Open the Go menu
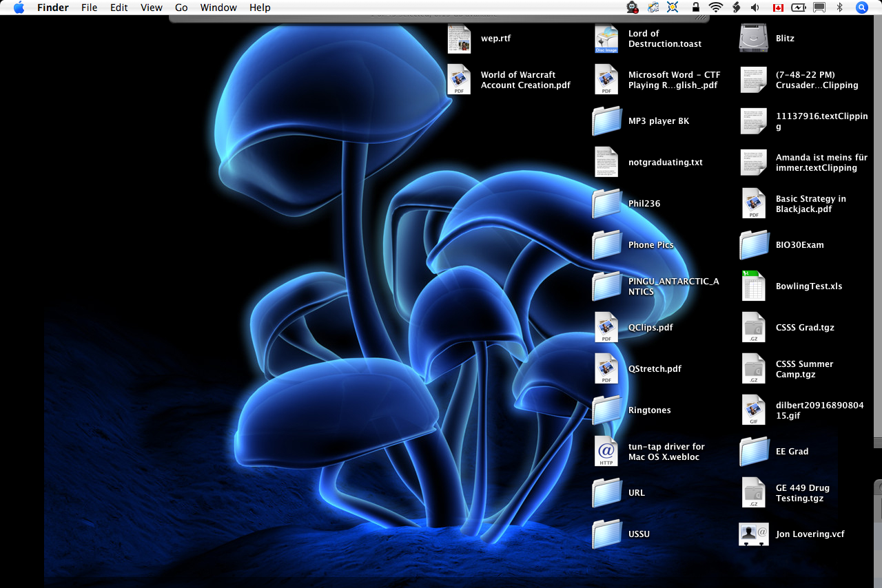The height and width of the screenshot is (588, 882). pyautogui.click(x=181, y=8)
